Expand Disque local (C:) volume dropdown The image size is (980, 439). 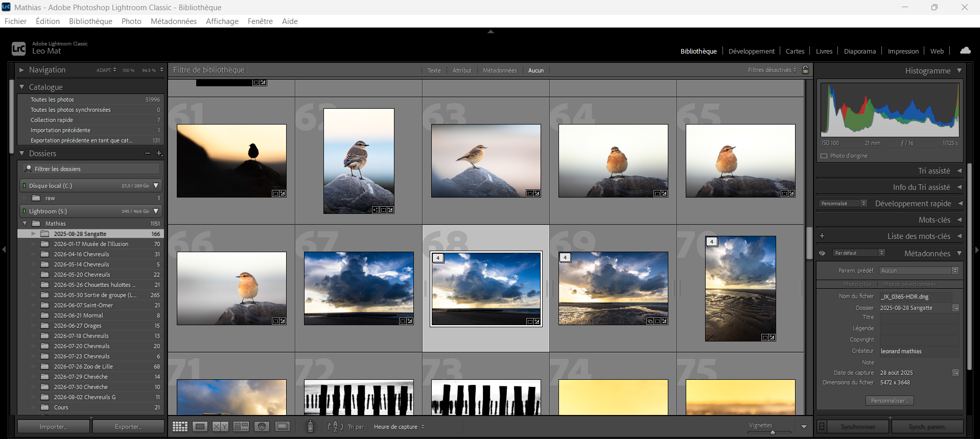pyautogui.click(x=156, y=185)
